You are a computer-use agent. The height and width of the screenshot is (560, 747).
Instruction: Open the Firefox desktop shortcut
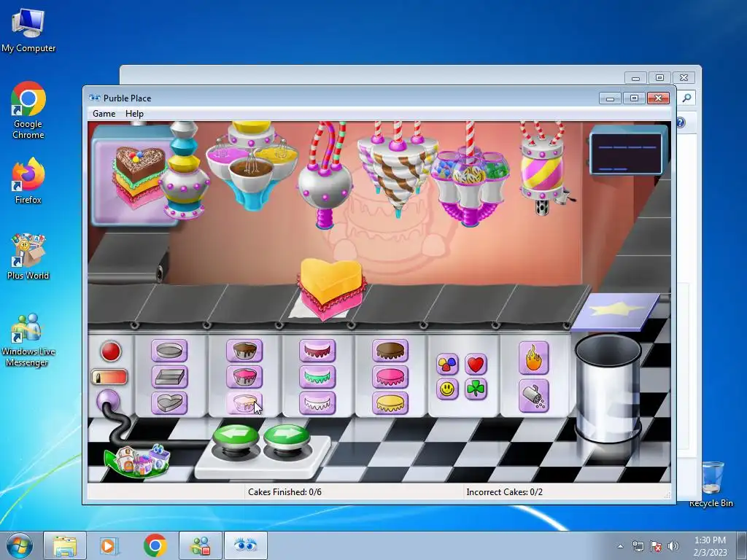point(28,181)
